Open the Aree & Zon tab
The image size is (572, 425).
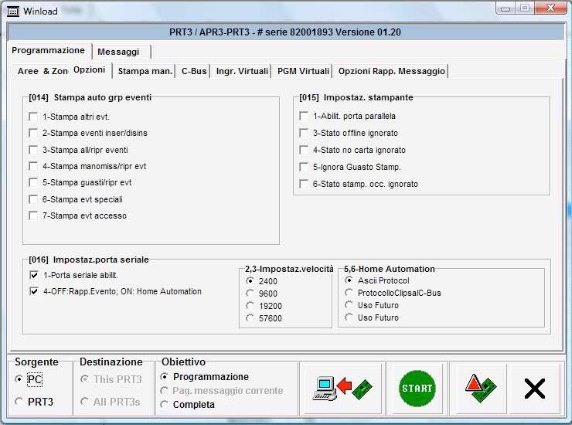42,71
